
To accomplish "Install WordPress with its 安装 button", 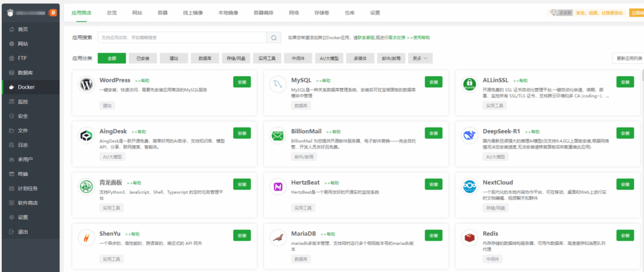I will pos(242,82).
